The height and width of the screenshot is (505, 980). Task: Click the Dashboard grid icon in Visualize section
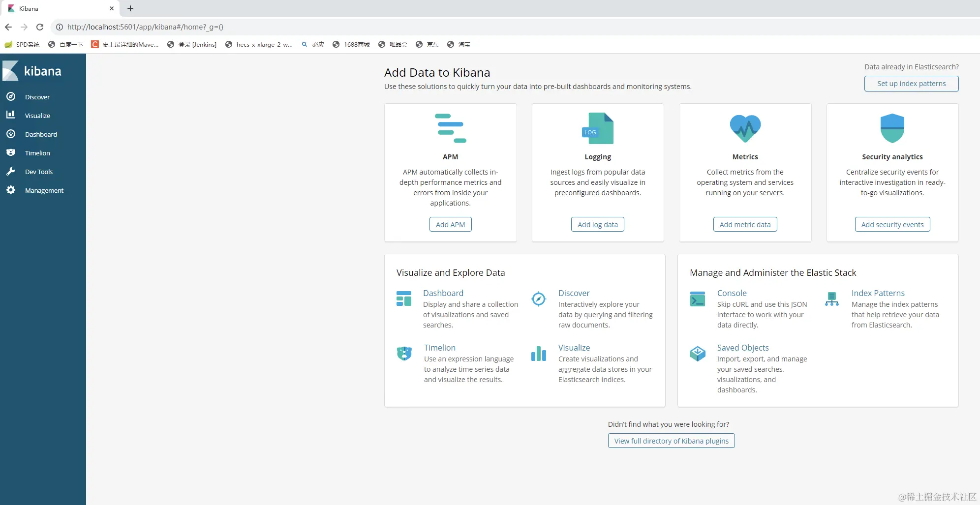tap(404, 298)
